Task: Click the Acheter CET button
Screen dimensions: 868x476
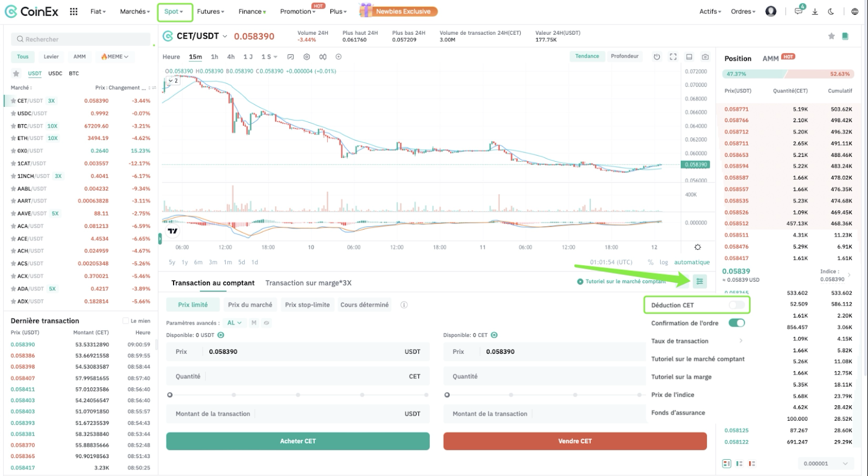Action: tap(298, 441)
